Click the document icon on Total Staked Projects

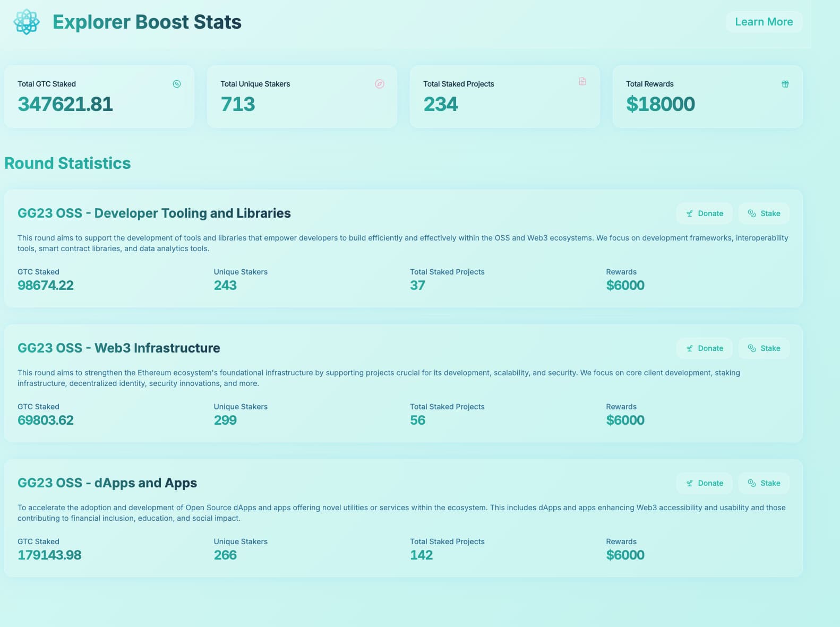tap(582, 81)
